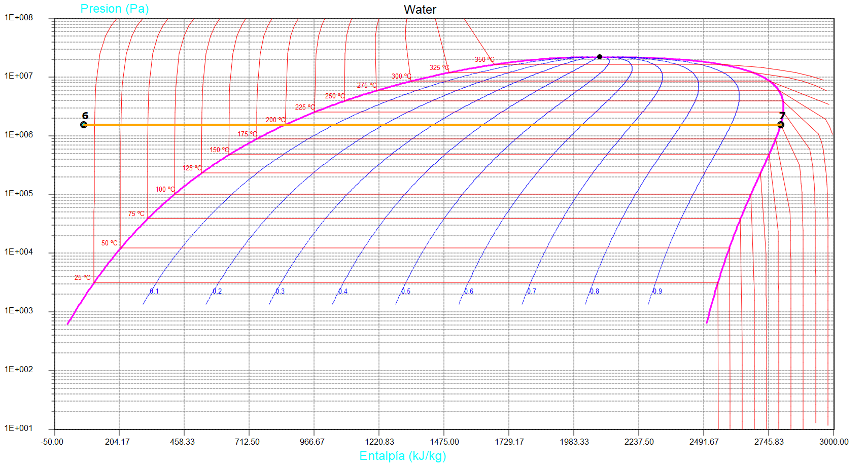The width and height of the screenshot is (868, 468).
Task: Select the black critical point dot
Action: pos(600,57)
